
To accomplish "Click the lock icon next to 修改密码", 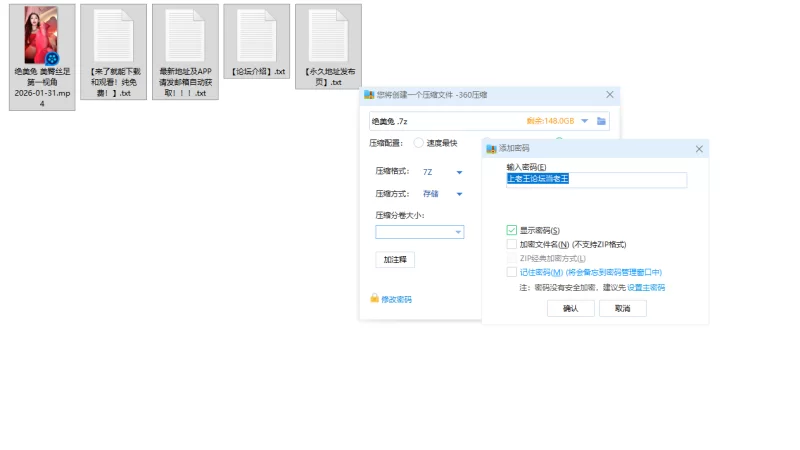I will tap(374, 298).
